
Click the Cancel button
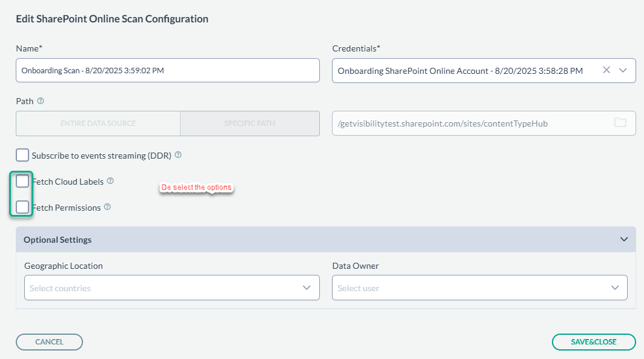(49, 342)
